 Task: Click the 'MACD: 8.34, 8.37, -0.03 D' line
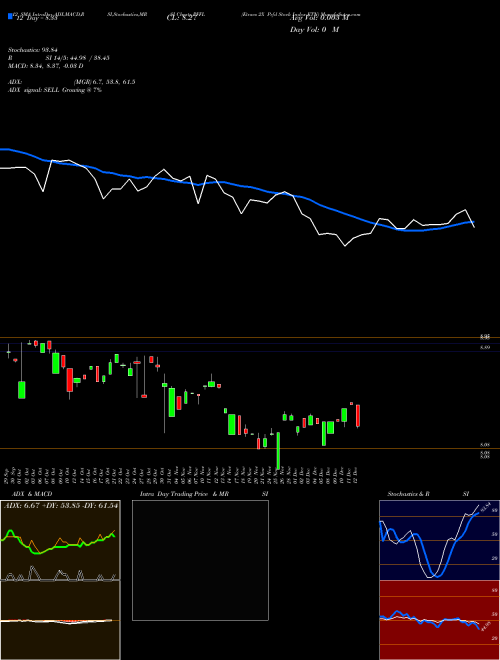45,66
